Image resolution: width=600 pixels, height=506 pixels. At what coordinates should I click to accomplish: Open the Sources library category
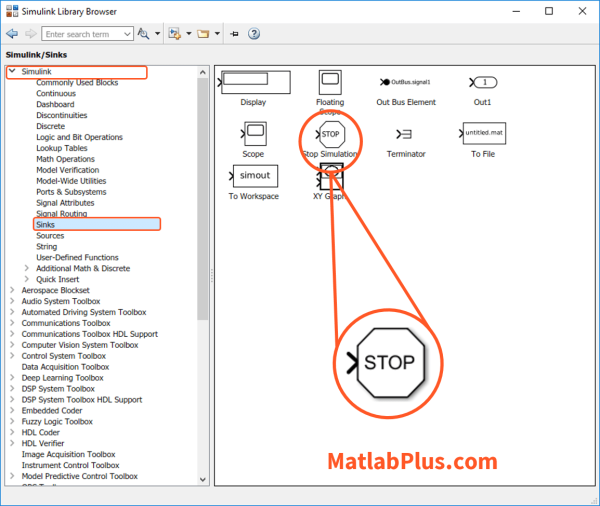[x=50, y=235]
